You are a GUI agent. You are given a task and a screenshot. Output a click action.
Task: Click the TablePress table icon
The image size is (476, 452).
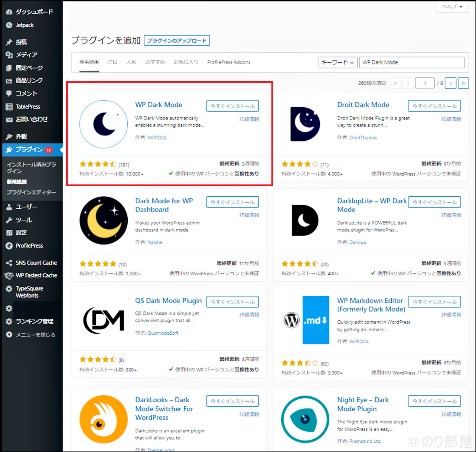pos(9,107)
